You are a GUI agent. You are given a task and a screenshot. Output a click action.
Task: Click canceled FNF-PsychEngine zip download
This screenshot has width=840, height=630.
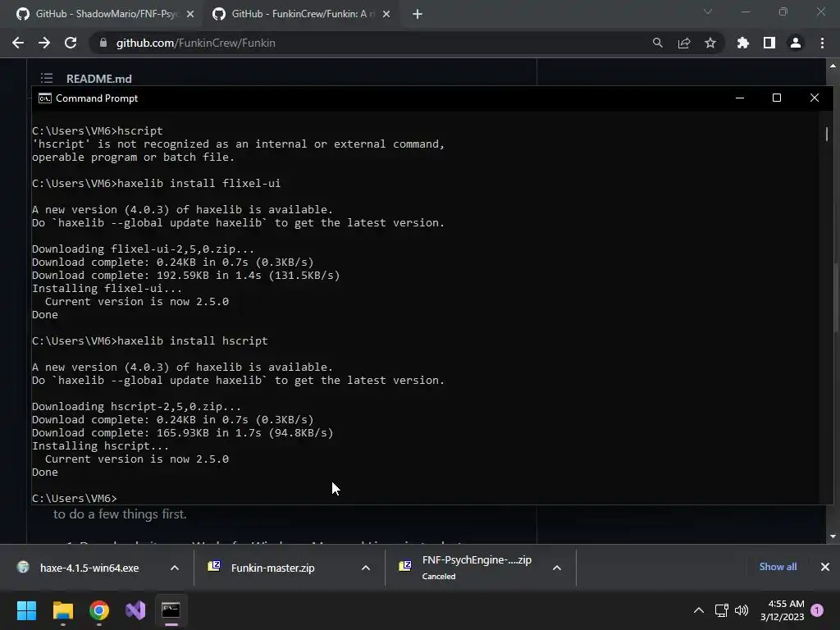(477, 568)
